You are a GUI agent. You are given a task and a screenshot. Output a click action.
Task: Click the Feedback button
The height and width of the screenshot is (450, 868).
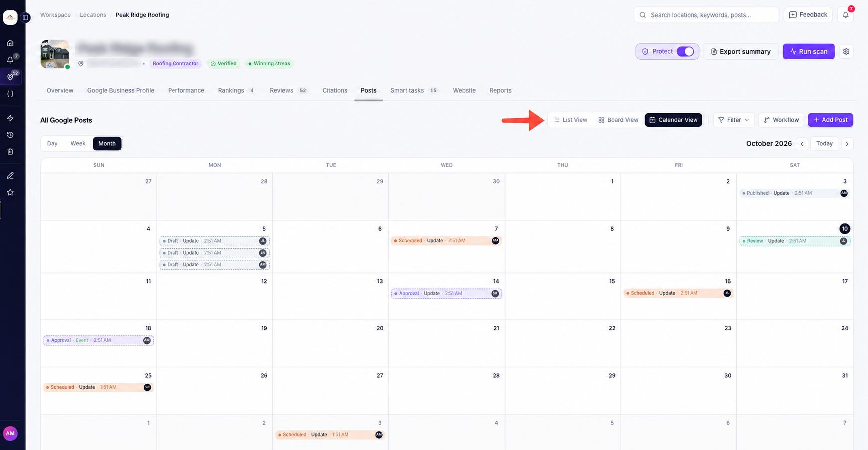point(808,15)
